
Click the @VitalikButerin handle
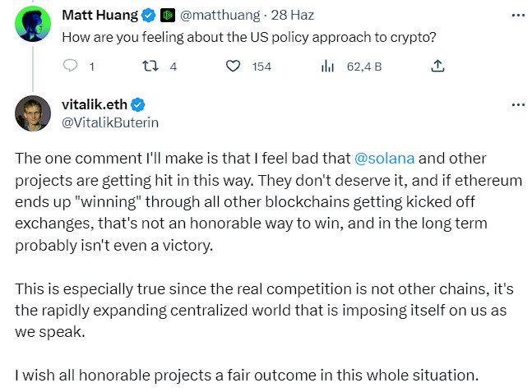click(x=110, y=122)
